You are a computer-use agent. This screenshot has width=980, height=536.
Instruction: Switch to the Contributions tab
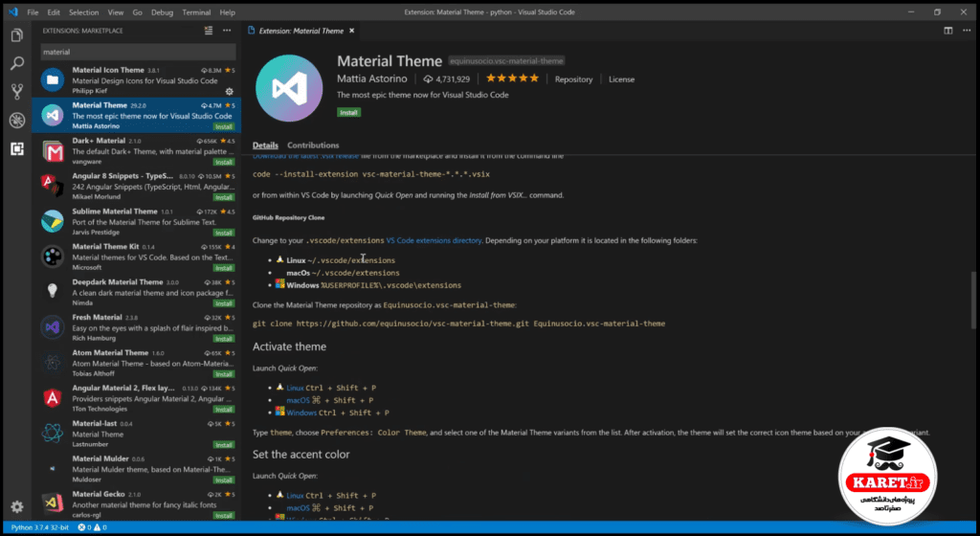click(313, 145)
